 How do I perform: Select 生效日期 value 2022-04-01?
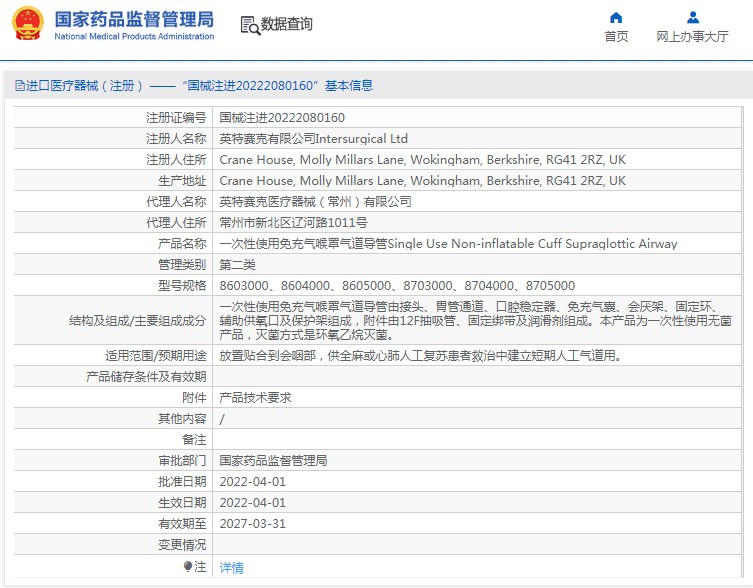click(253, 503)
